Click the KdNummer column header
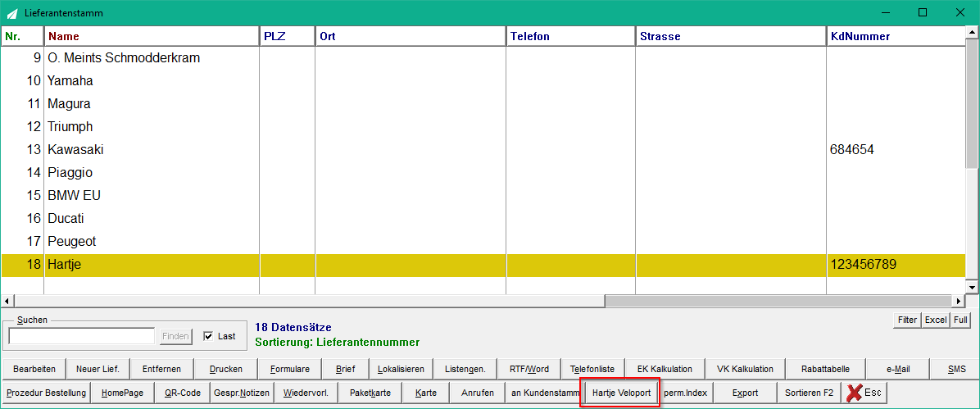Image resolution: width=980 pixels, height=409 pixels. tap(896, 36)
